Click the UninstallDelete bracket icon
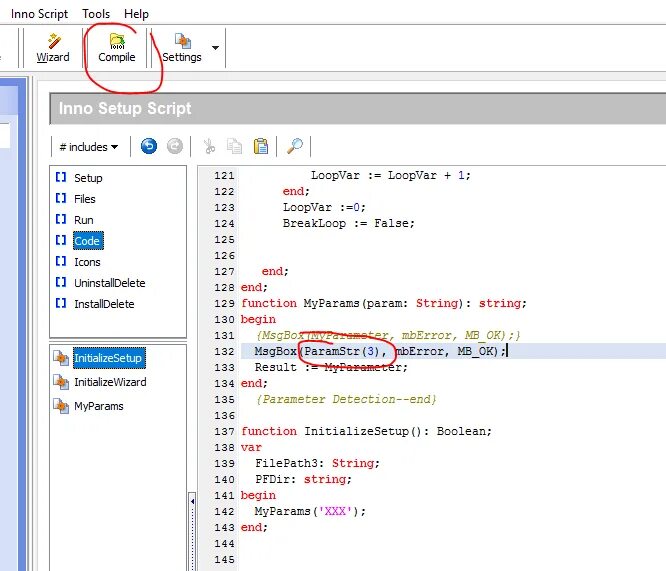This screenshot has height=571, width=666. pos(61,282)
